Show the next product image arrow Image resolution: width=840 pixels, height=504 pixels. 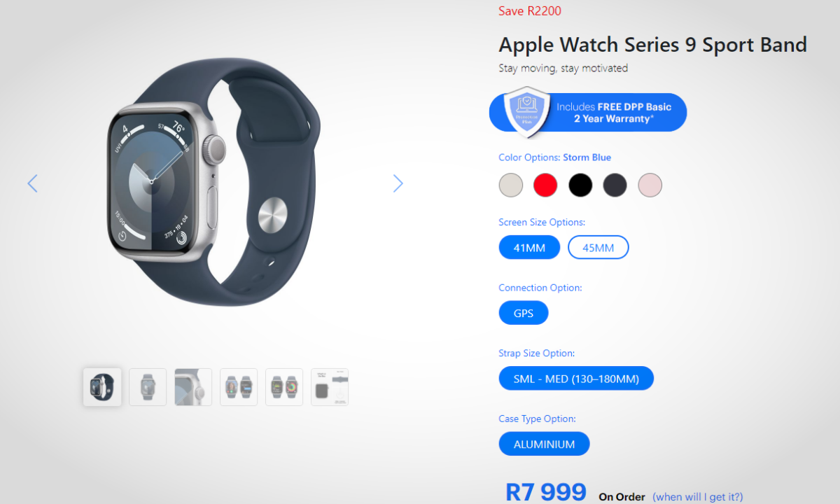(398, 183)
